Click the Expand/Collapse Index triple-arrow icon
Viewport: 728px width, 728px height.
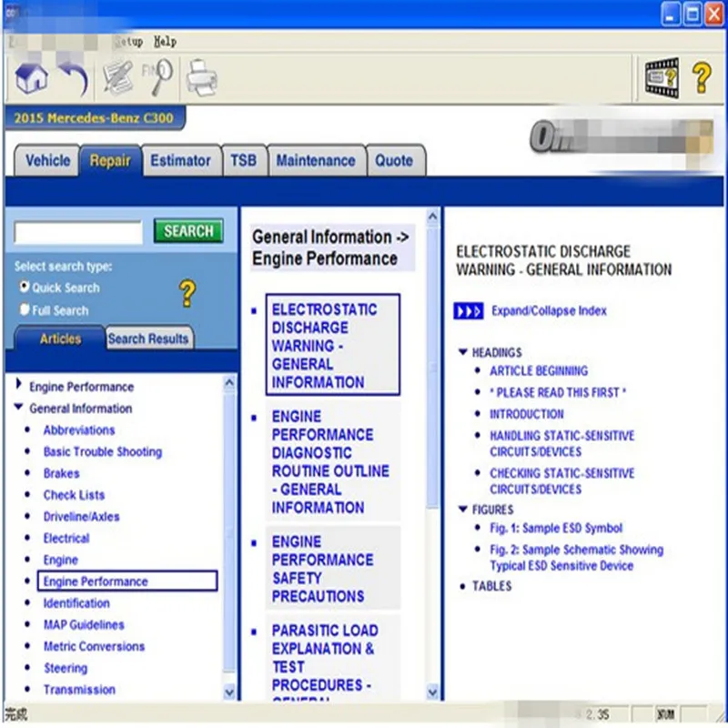[x=468, y=311]
